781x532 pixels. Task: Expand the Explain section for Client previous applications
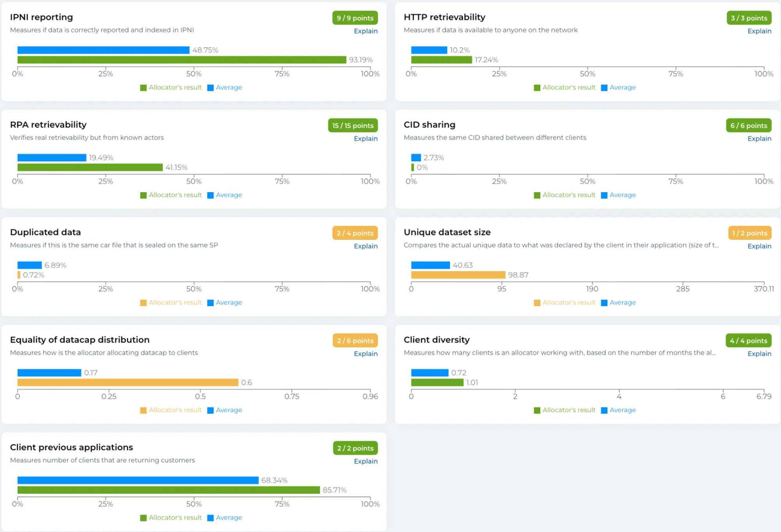(365, 461)
